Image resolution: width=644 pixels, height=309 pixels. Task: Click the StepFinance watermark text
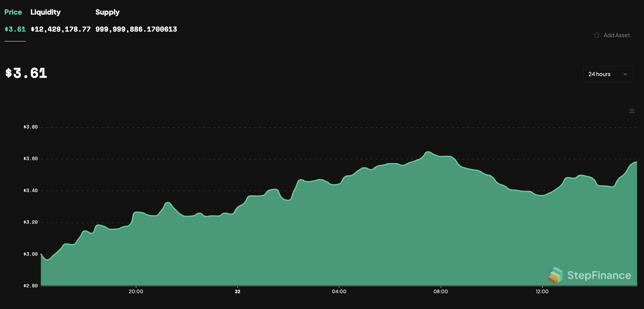coord(599,275)
